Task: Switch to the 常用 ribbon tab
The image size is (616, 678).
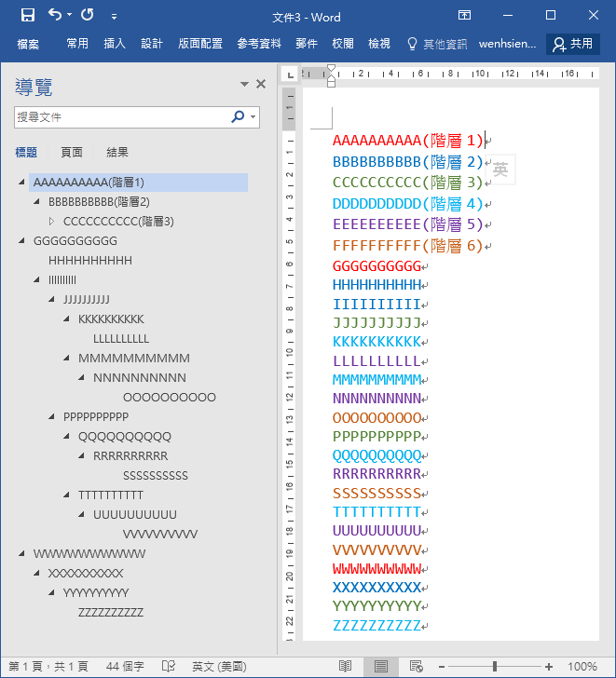Action: (77, 44)
